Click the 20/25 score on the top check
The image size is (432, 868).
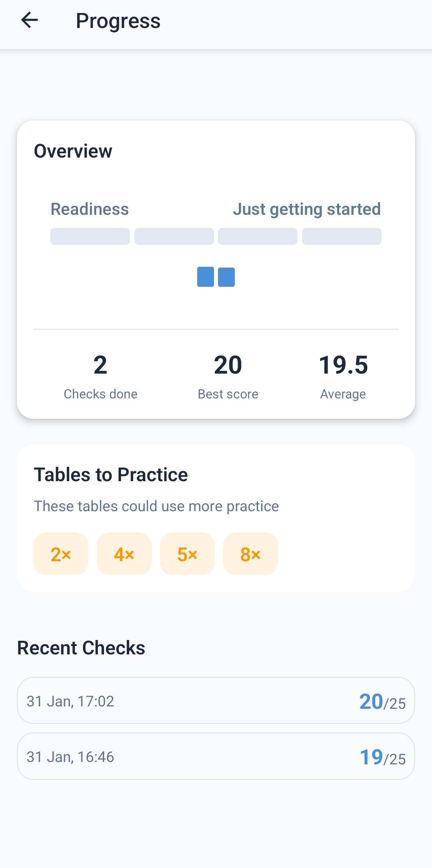[382, 701]
